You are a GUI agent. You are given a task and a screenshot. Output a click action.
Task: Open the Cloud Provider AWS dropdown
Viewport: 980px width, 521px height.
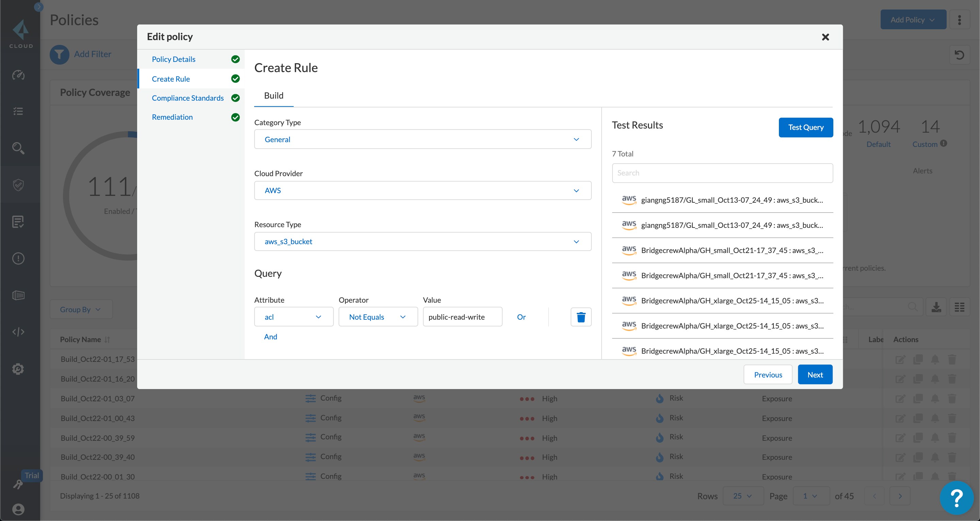tap(422, 190)
